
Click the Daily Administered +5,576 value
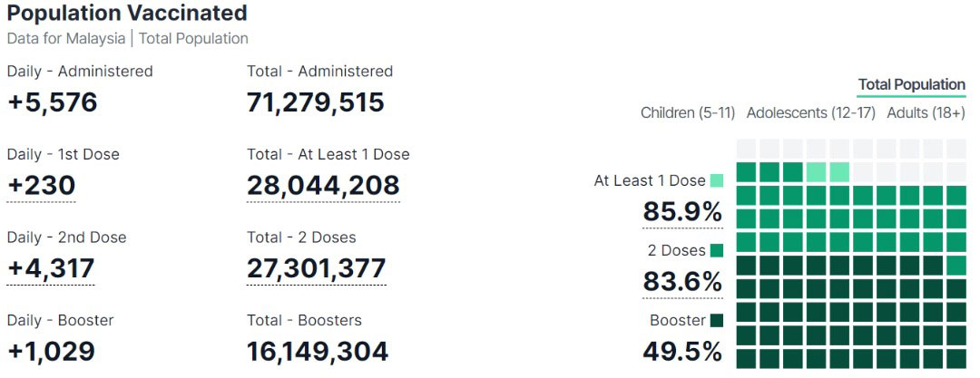[x=53, y=102]
